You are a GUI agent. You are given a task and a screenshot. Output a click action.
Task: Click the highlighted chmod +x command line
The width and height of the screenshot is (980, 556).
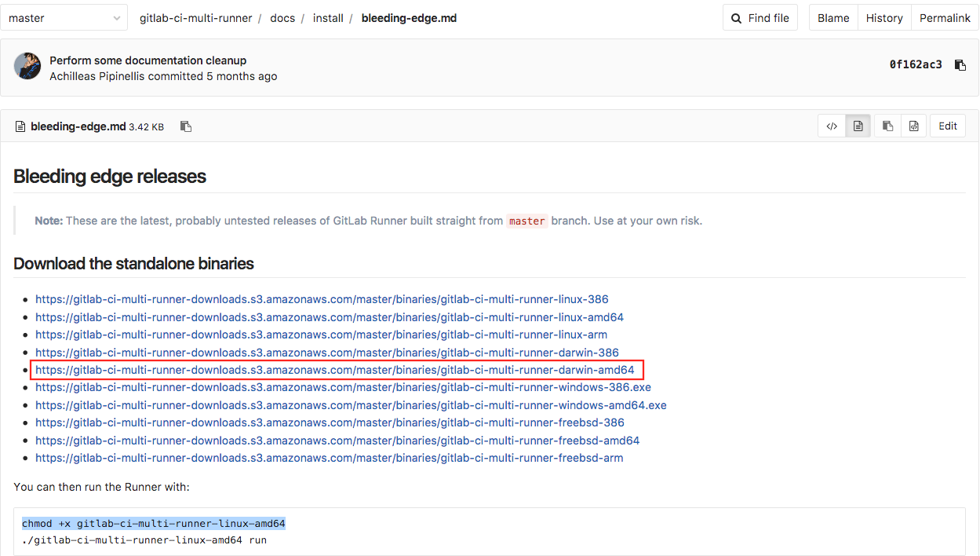click(x=154, y=524)
